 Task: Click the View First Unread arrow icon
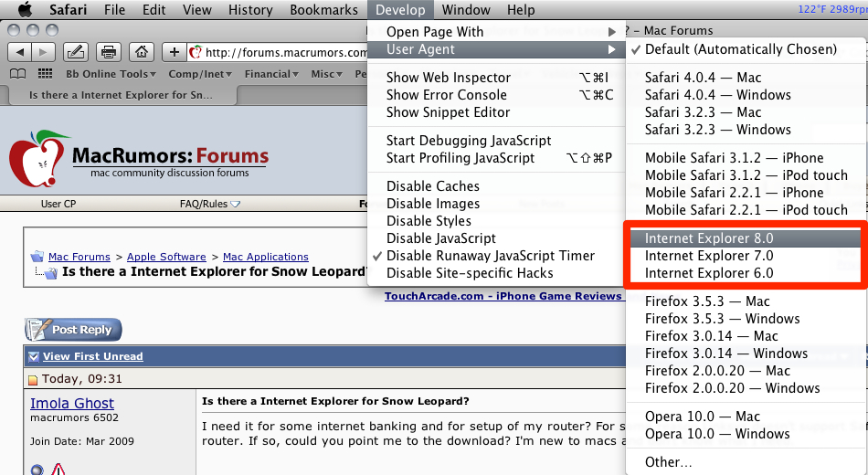tap(33, 356)
